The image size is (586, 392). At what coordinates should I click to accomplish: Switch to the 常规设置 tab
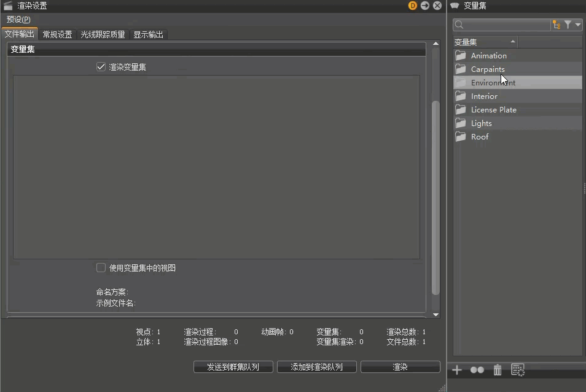pyautogui.click(x=57, y=34)
